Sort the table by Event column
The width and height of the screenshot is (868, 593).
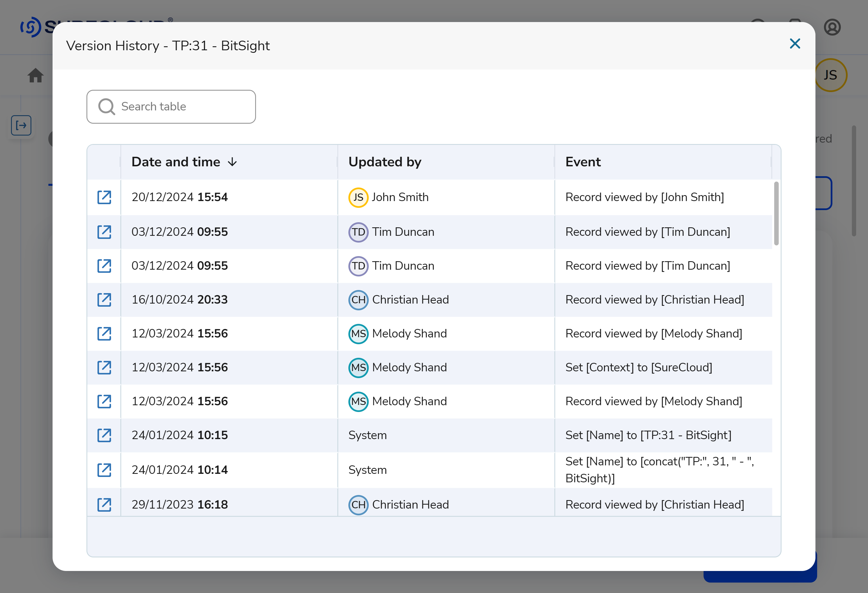[583, 162]
